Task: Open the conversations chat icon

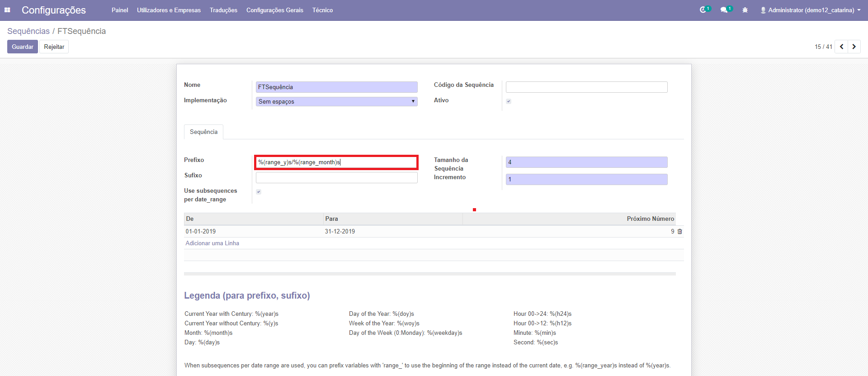Action: pos(724,10)
